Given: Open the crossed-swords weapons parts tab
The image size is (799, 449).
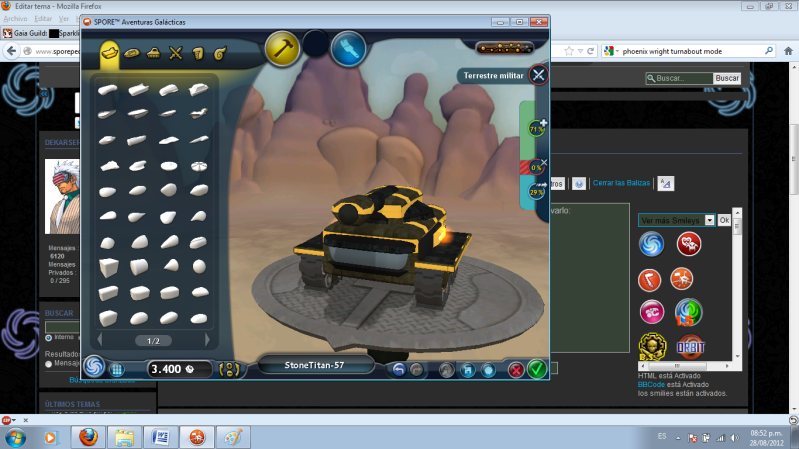Looking at the screenshot, I should pos(176,52).
